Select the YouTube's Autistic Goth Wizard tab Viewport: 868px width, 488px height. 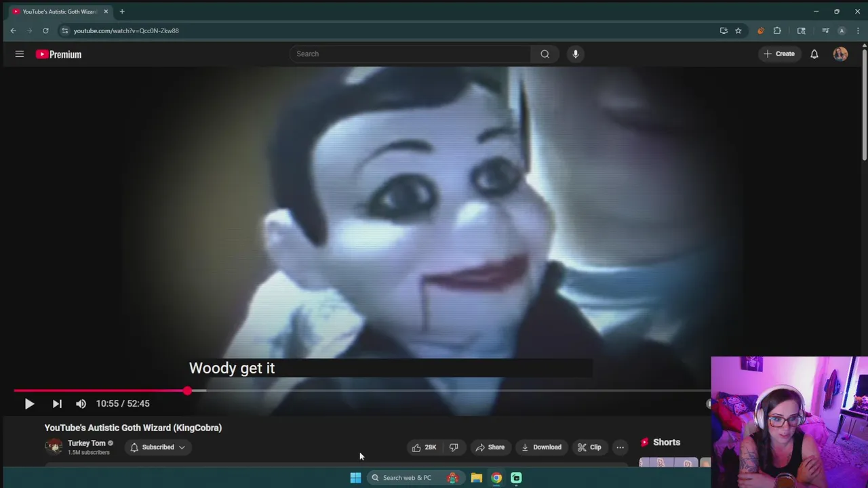[x=60, y=12]
